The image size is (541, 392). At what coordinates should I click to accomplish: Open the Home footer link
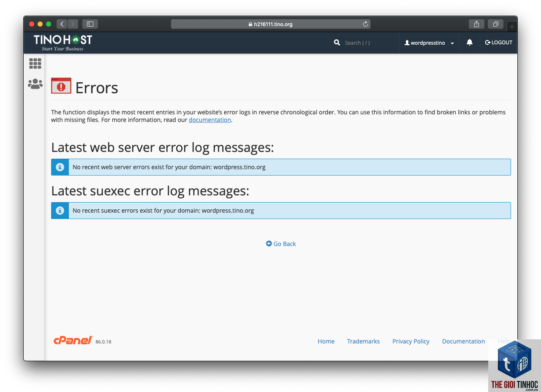pyautogui.click(x=326, y=341)
